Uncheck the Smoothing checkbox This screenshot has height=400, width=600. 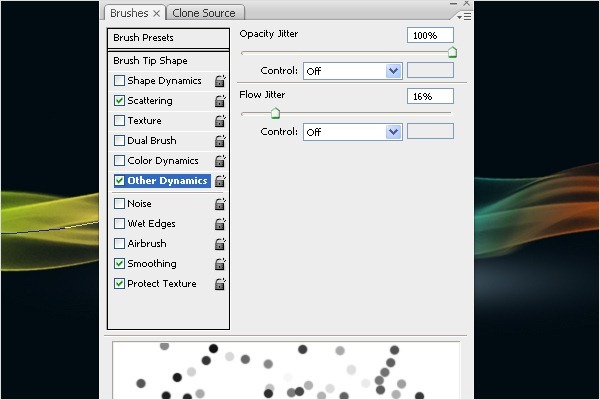119,263
